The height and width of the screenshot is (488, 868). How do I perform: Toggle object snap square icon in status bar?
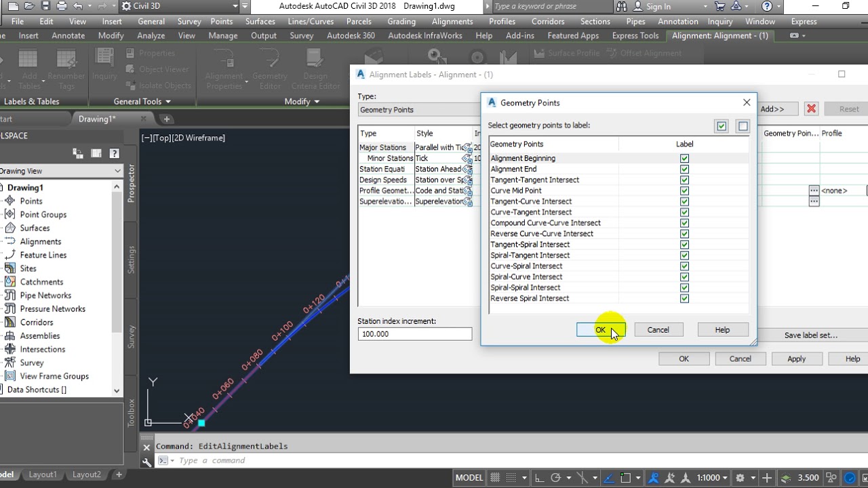point(625,478)
